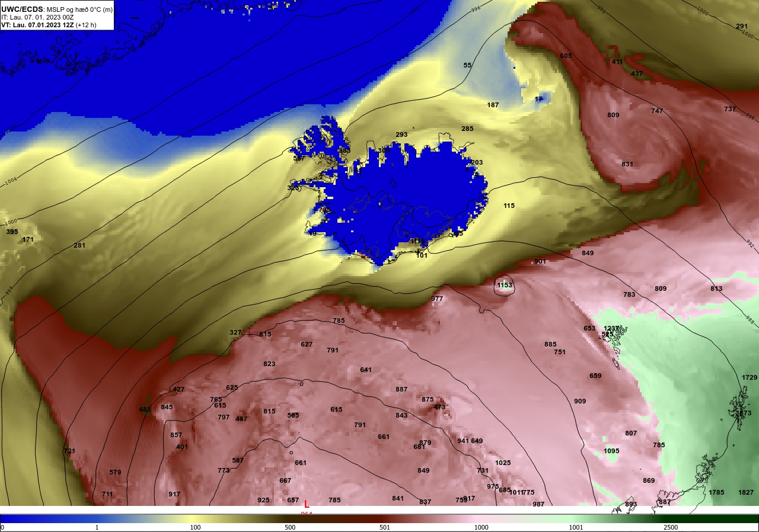Click the height value 203

[477, 162]
